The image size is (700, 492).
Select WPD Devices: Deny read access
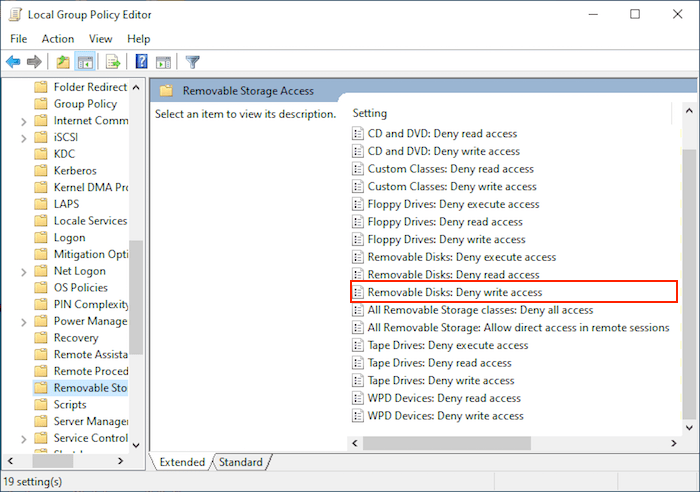(x=444, y=398)
